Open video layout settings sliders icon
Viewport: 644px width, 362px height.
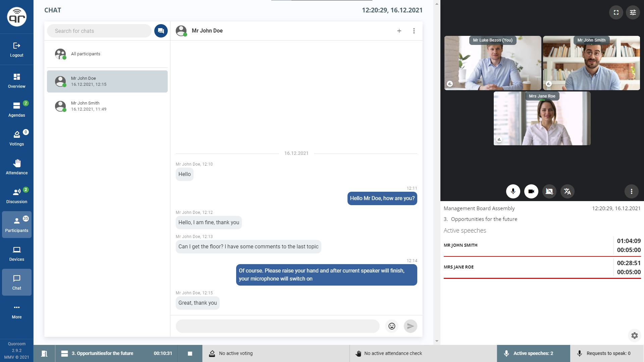tap(633, 12)
